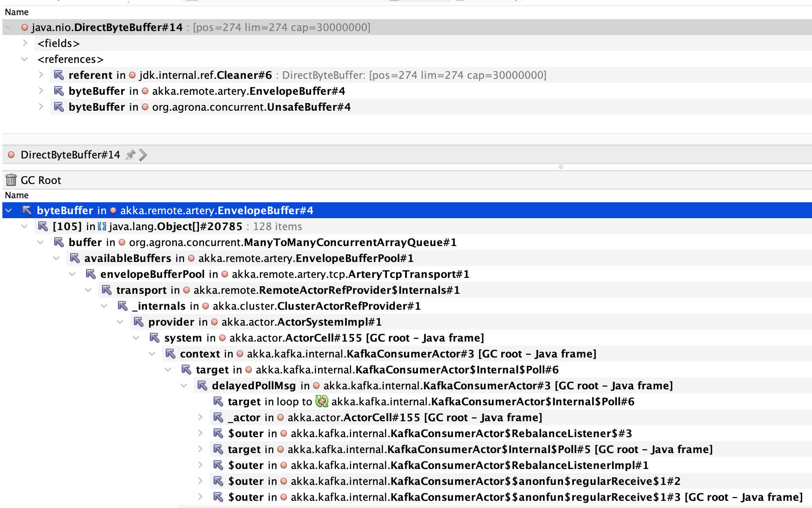Screen dimensions: 812x508
Task: Click the GC Root panel's Name column header
Action: tap(17, 195)
